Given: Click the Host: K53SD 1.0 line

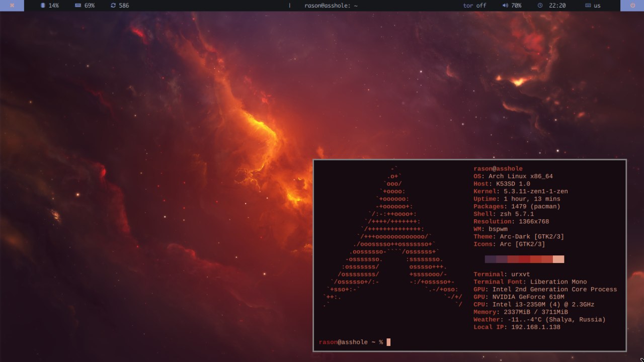Looking at the screenshot, I should point(502,184).
